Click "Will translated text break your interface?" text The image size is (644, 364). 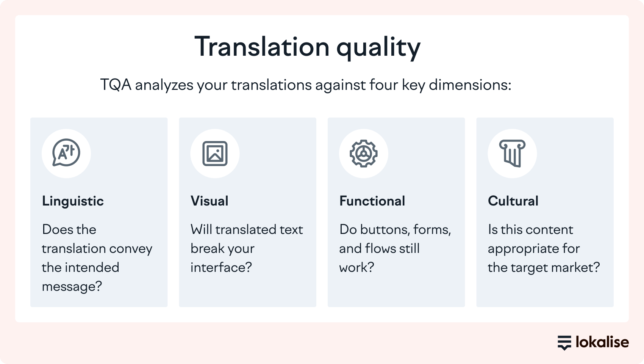[247, 248]
